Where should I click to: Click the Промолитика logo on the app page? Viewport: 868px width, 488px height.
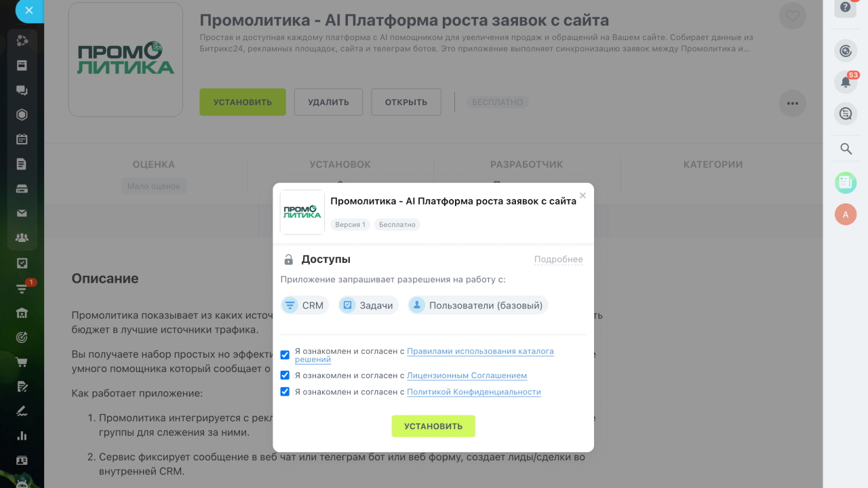tap(125, 59)
